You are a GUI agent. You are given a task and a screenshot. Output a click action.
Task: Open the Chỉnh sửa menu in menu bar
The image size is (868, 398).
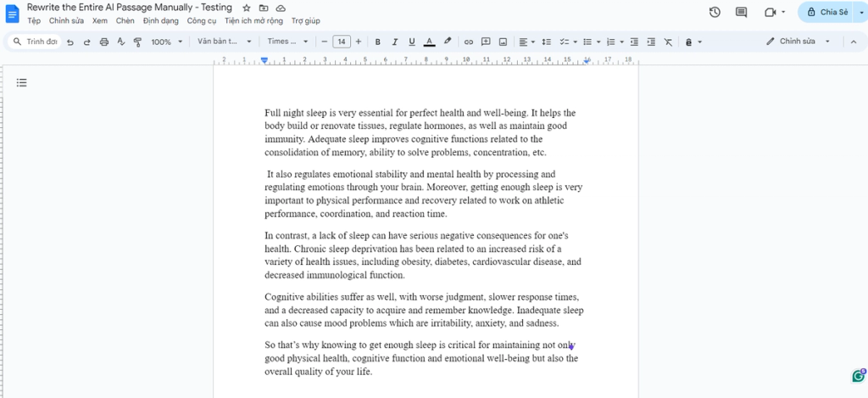point(67,21)
